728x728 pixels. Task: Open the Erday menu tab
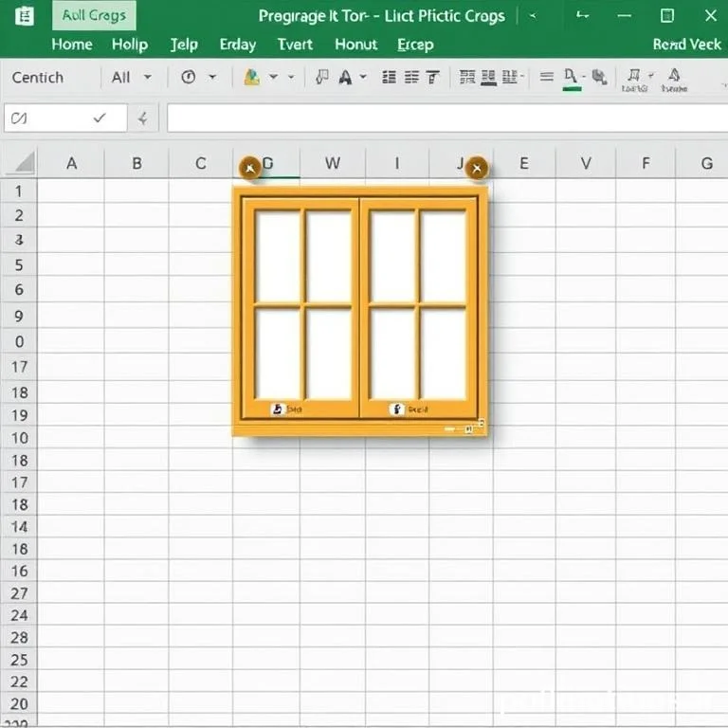click(x=238, y=45)
